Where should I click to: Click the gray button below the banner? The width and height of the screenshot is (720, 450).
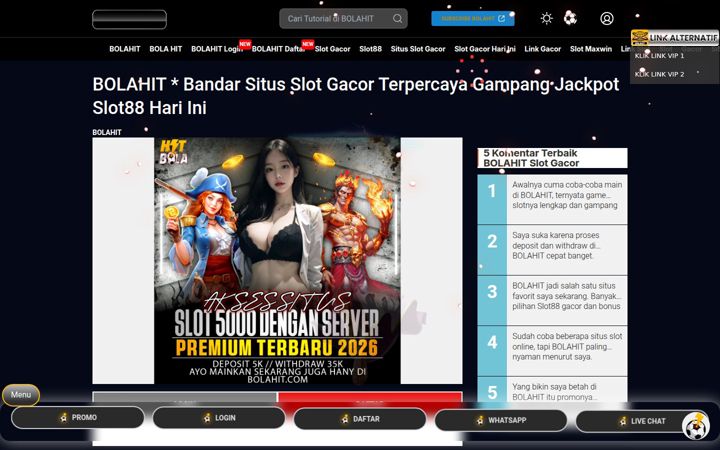tap(185, 398)
